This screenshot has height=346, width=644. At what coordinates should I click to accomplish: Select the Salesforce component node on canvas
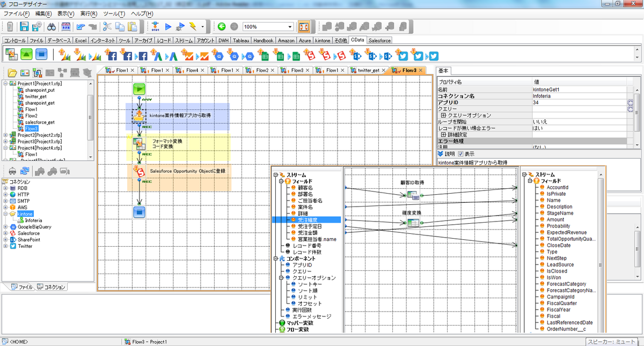click(x=140, y=172)
